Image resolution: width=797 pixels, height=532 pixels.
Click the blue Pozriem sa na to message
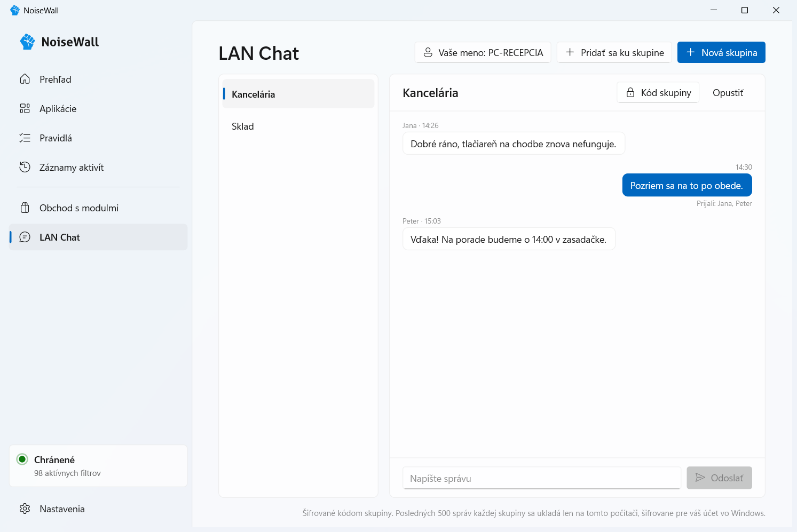point(687,185)
